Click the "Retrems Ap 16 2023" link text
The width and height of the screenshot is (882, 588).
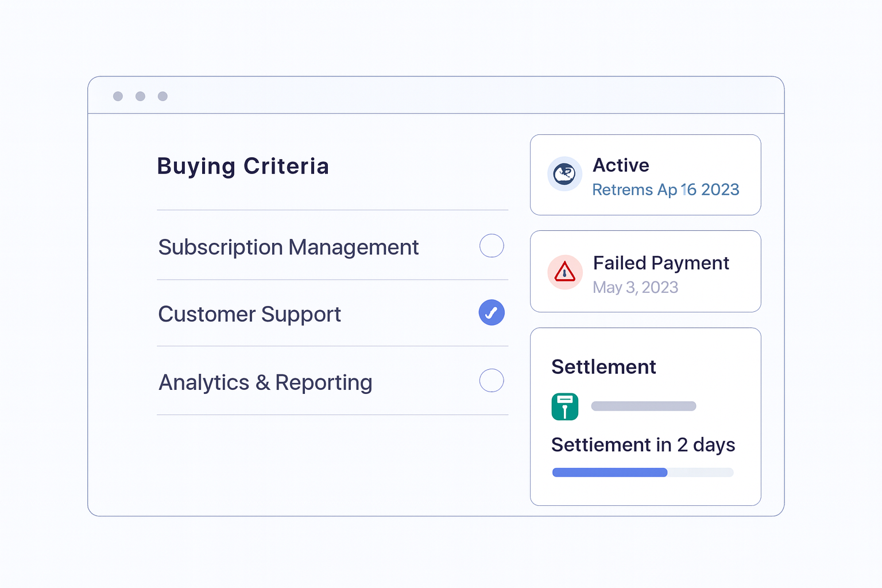click(666, 189)
